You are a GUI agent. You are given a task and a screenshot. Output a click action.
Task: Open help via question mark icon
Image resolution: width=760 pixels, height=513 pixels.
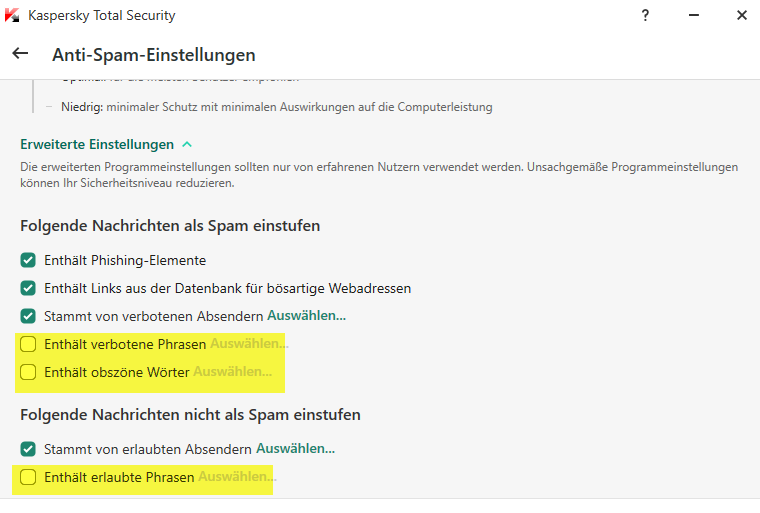pos(645,16)
